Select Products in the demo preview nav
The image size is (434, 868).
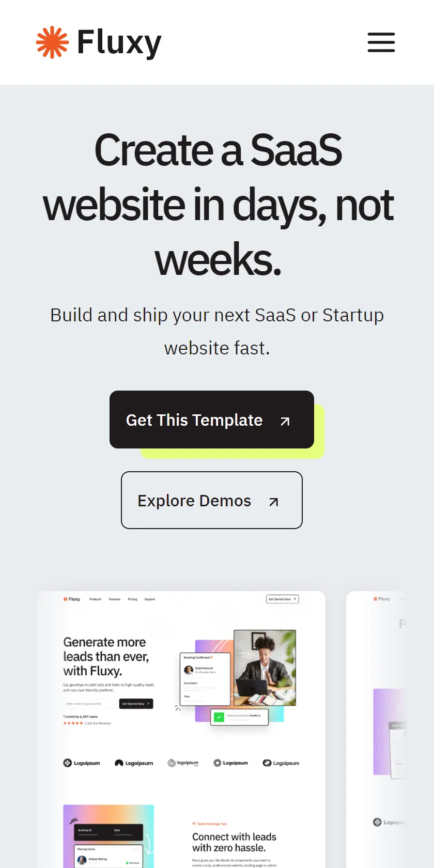(x=96, y=599)
